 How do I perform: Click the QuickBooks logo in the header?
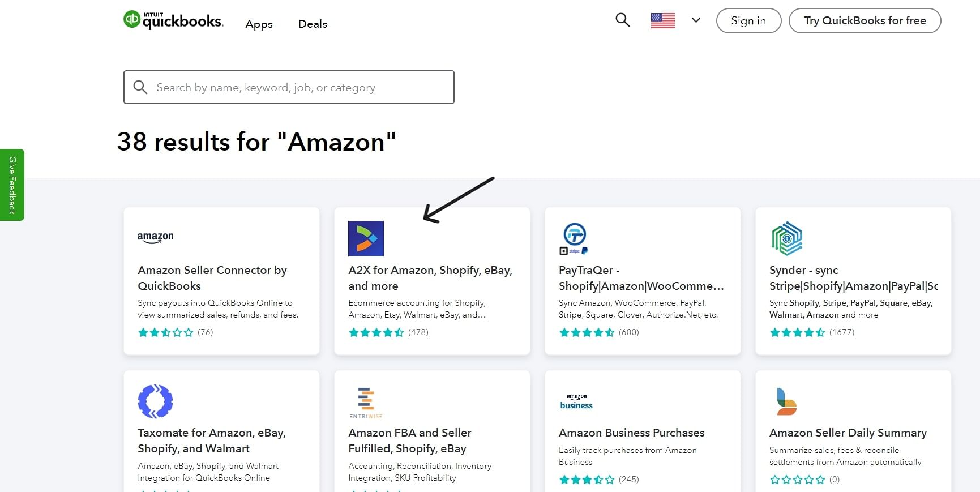(173, 20)
